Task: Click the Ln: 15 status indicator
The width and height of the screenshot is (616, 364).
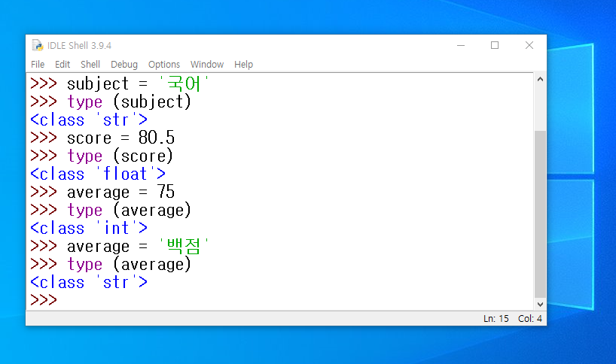Action: click(x=496, y=319)
